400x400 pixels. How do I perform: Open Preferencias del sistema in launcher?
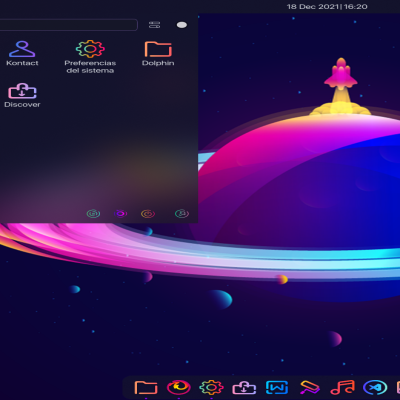[x=90, y=57]
